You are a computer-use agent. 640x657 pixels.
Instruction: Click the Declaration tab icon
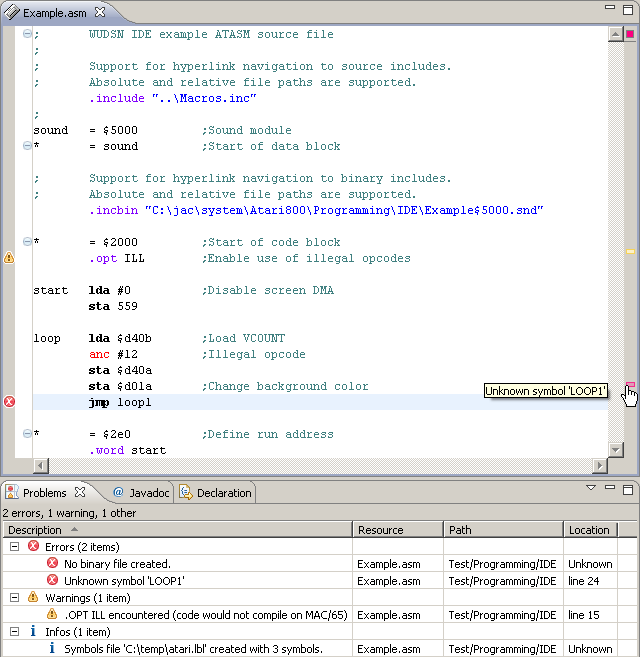point(186,492)
